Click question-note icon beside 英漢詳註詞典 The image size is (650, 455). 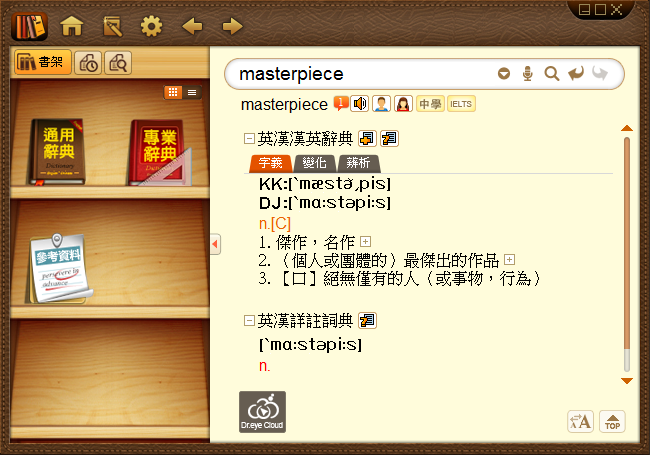tap(367, 320)
